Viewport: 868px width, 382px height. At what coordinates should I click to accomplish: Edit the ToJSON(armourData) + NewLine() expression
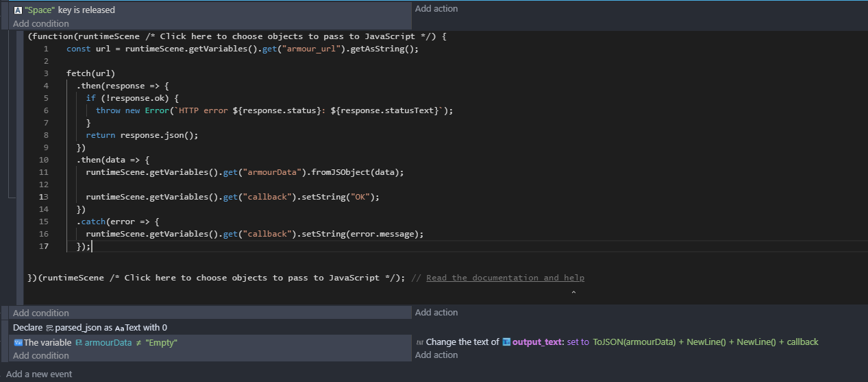(706, 342)
